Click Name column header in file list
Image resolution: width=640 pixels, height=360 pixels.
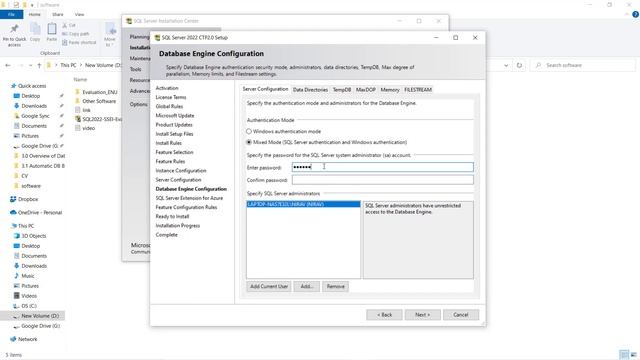tap(80, 80)
